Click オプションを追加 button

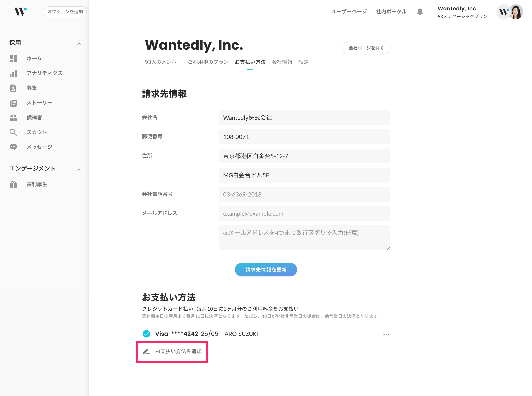65,11
